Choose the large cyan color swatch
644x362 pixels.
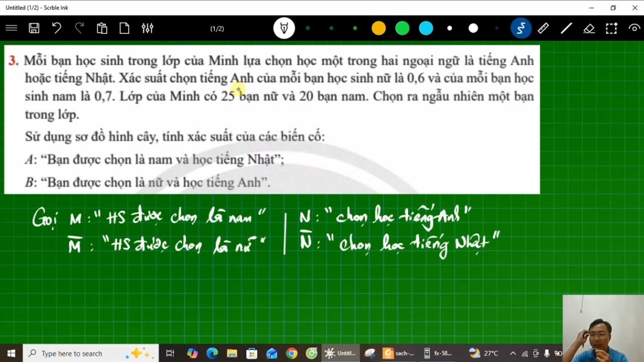click(426, 28)
